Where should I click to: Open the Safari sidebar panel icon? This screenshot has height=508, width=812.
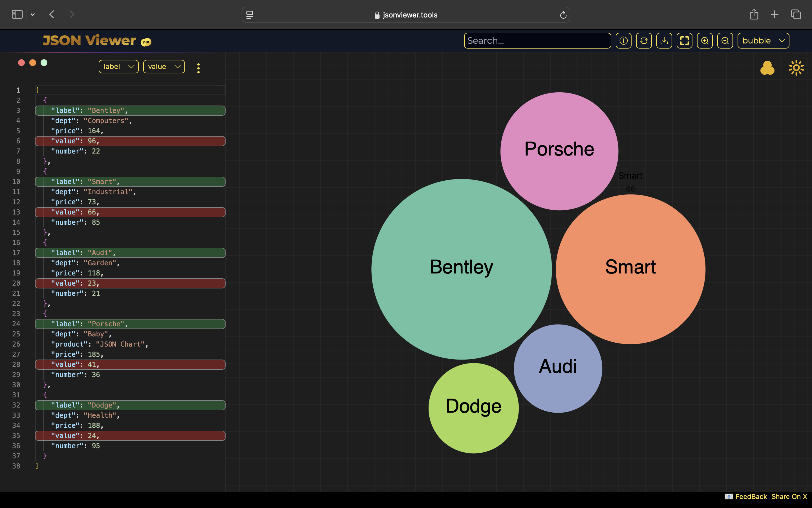[x=17, y=14]
